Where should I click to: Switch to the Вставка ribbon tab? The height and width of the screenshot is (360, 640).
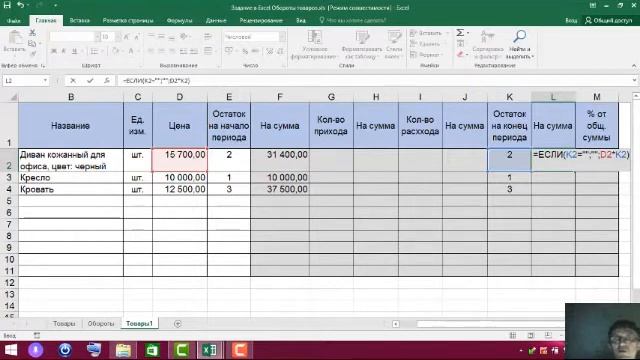click(x=80, y=20)
